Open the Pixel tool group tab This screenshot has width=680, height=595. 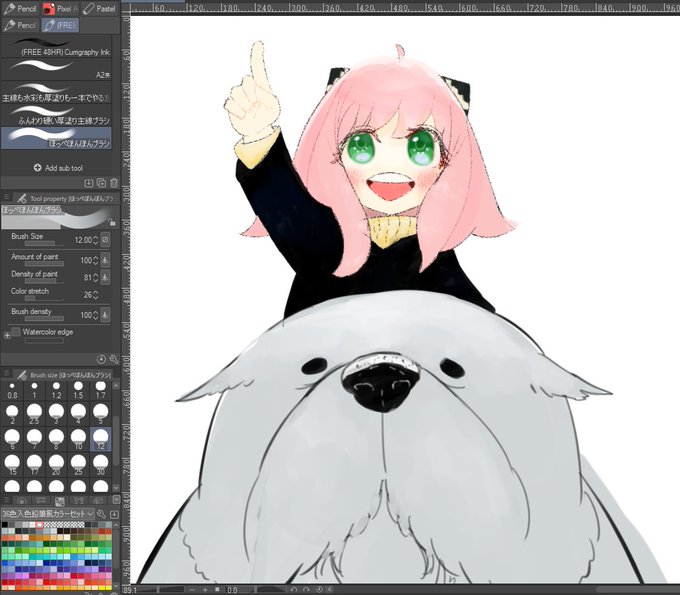[x=60, y=8]
